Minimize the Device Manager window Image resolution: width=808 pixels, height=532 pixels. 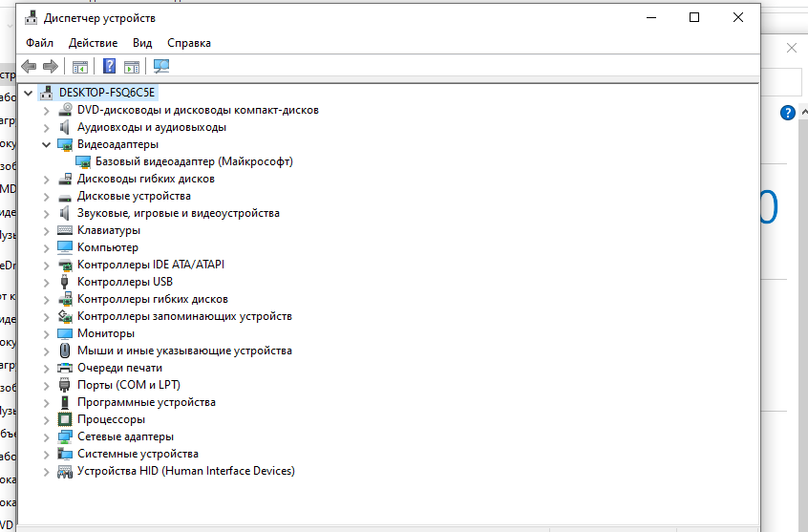(651, 17)
